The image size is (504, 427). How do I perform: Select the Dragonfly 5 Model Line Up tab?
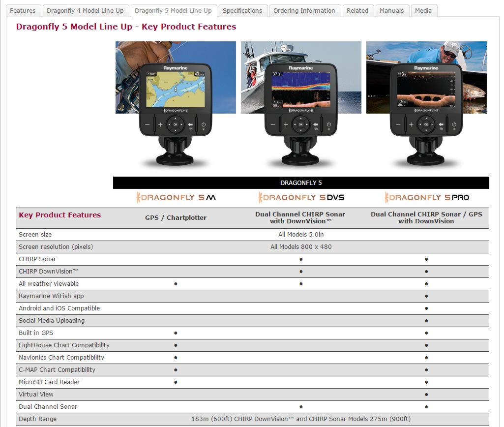[173, 11]
